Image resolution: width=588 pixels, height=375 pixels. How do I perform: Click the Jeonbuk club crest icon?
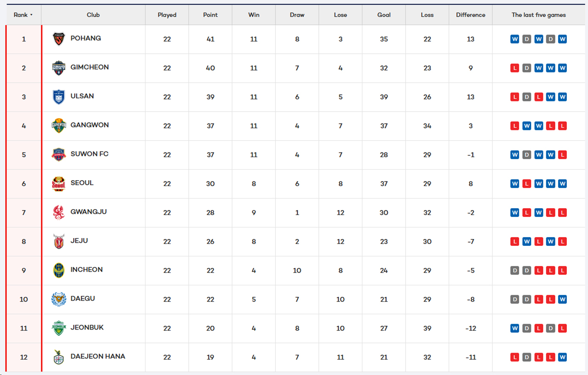click(58, 328)
